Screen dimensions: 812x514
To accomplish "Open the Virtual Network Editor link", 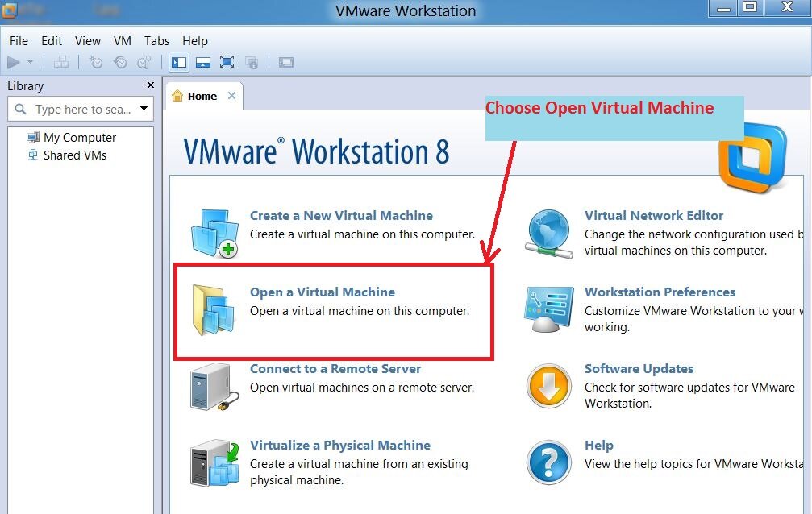I will 654,215.
